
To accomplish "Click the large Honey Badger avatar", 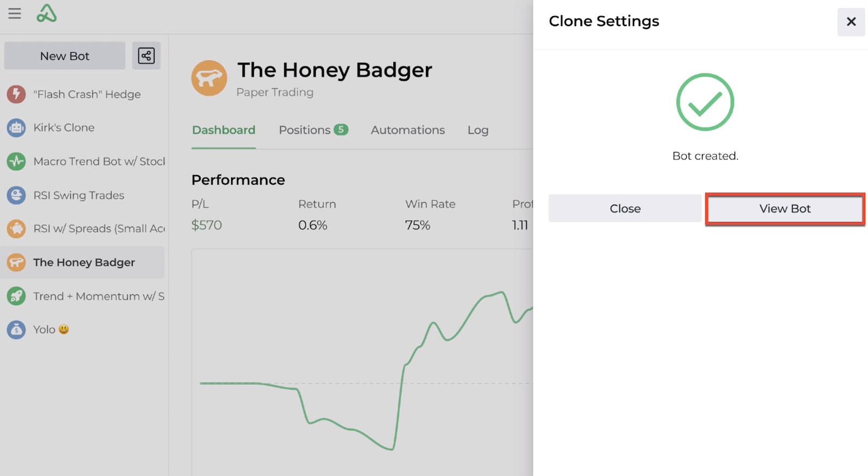I will [x=209, y=78].
